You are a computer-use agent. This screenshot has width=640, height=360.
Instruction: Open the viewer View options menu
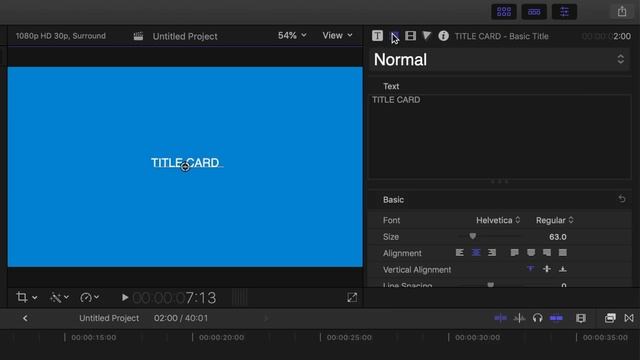click(x=337, y=36)
